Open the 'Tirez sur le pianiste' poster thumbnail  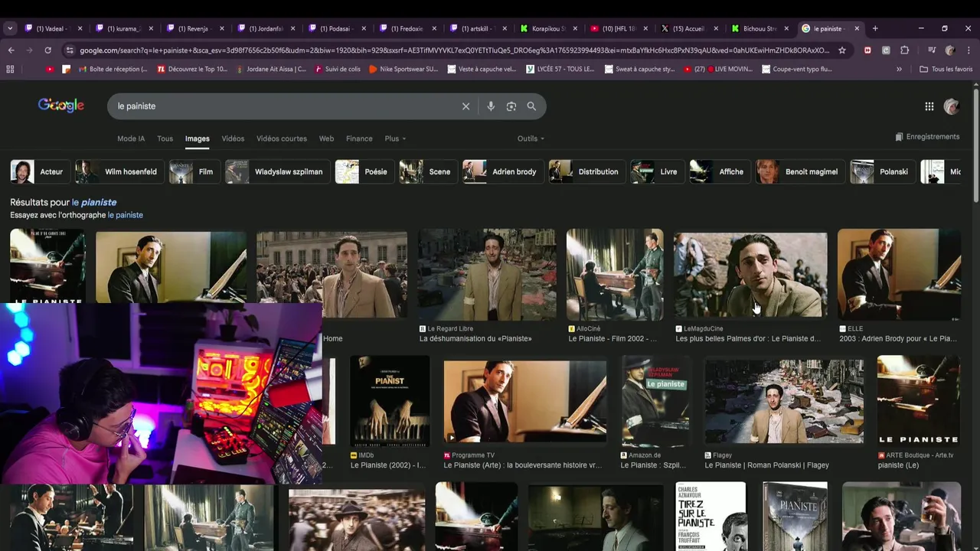point(710,517)
